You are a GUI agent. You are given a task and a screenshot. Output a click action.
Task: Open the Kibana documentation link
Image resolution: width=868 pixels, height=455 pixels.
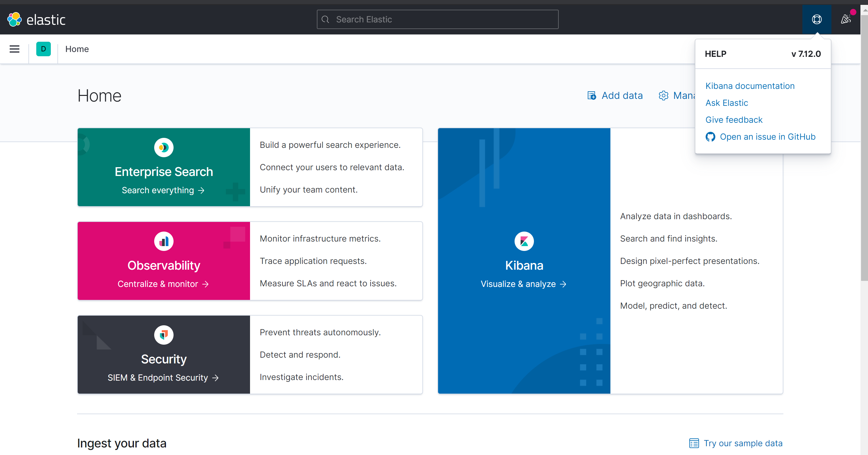(x=750, y=86)
